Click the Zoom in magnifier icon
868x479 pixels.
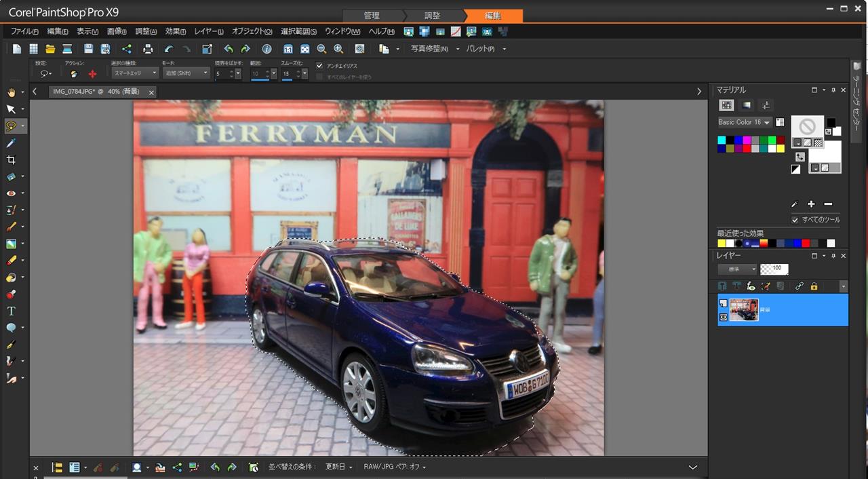click(x=338, y=49)
